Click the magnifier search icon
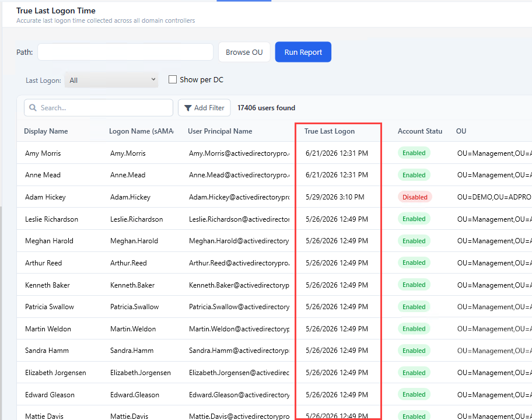Image resolution: width=532 pixels, height=420 pixels. pyautogui.click(x=33, y=108)
